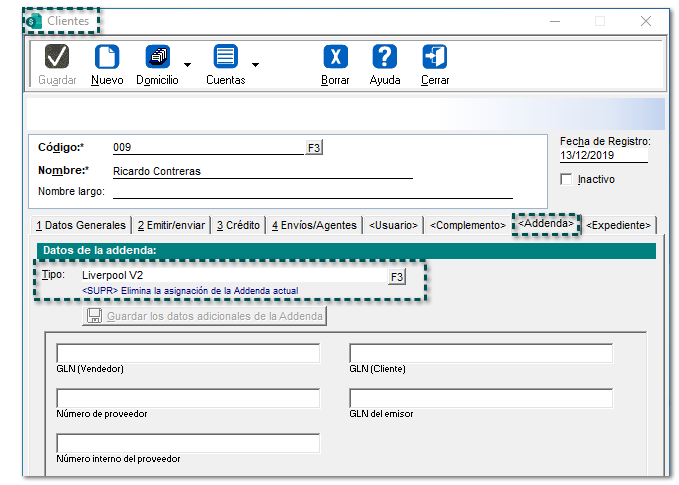Open Ayuda help icon

pyautogui.click(x=385, y=58)
